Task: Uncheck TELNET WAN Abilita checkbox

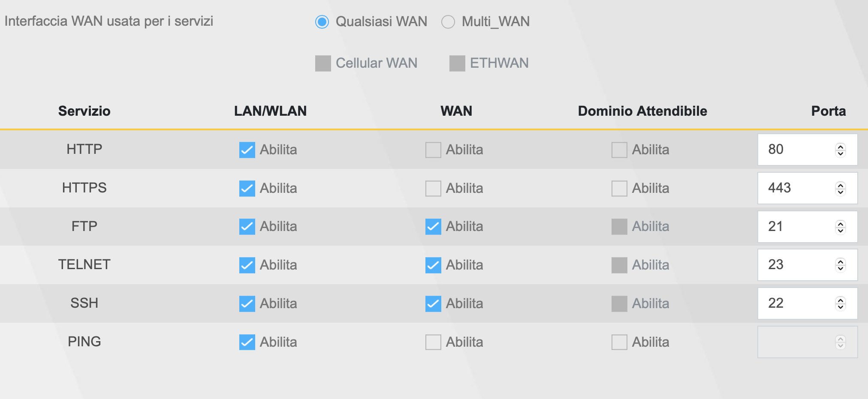Action: [433, 265]
